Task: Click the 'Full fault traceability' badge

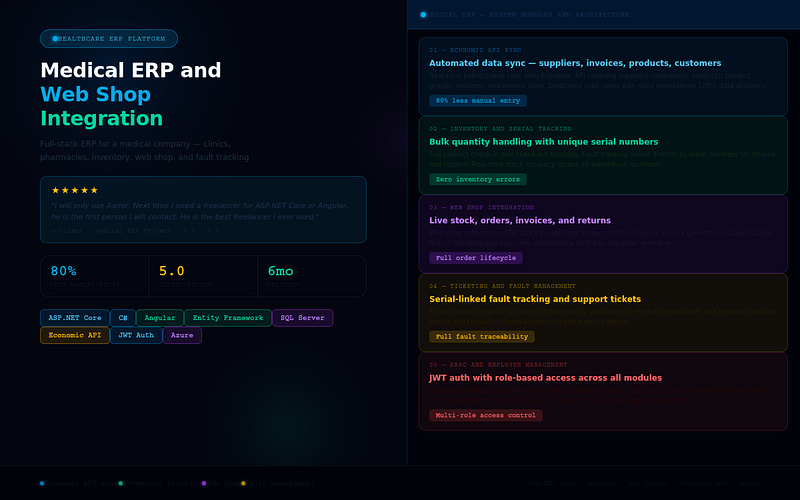Action: [x=482, y=336]
